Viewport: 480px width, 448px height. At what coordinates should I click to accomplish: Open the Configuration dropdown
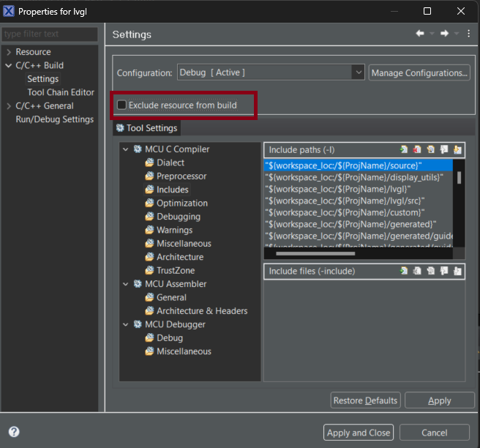358,72
